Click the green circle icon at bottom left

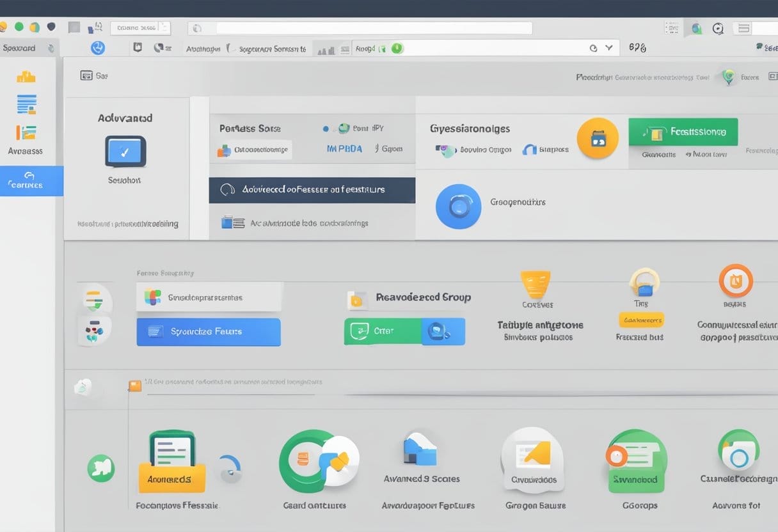101,469
